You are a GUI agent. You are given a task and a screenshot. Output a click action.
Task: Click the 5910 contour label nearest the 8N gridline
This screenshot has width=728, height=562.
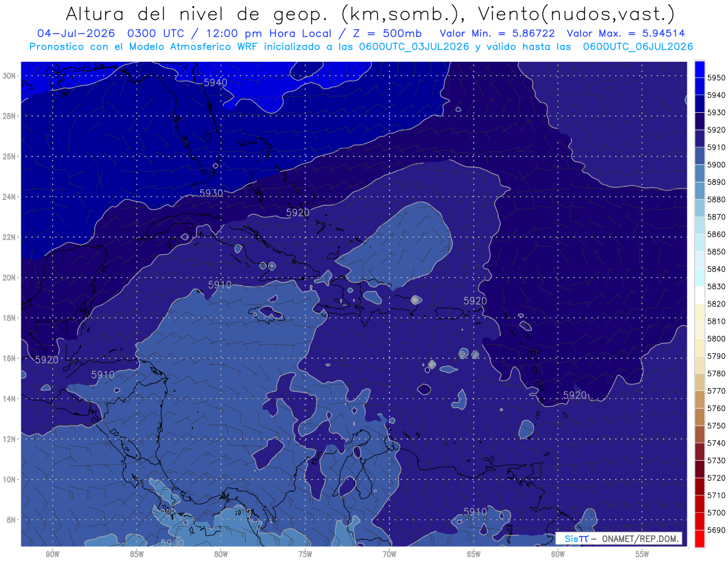click(x=475, y=512)
